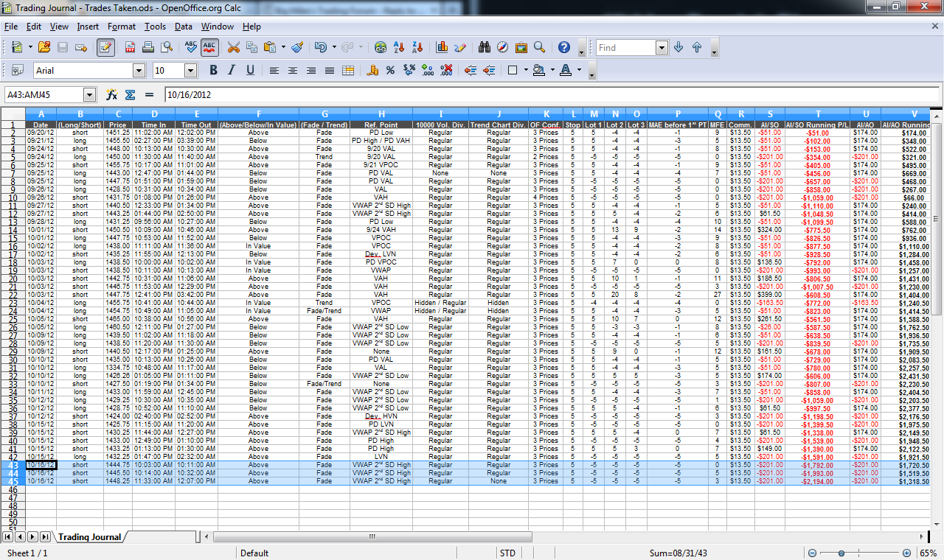Align cell contents right
This screenshot has width=944, height=560.
(311, 71)
